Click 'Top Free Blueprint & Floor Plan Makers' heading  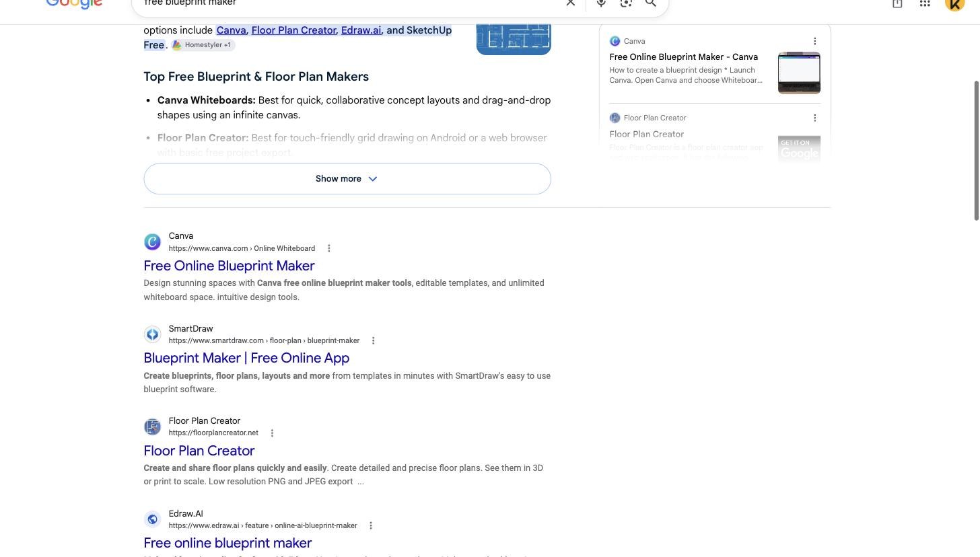coord(256,77)
